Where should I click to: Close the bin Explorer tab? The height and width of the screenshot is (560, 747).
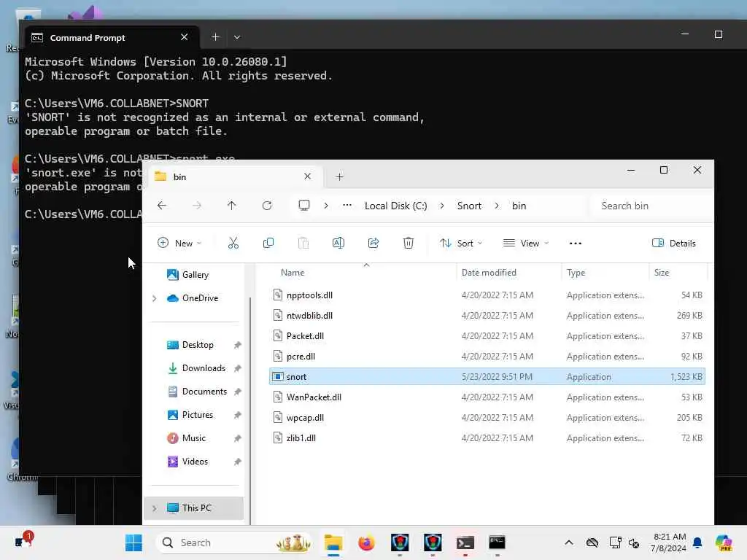click(307, 176)
